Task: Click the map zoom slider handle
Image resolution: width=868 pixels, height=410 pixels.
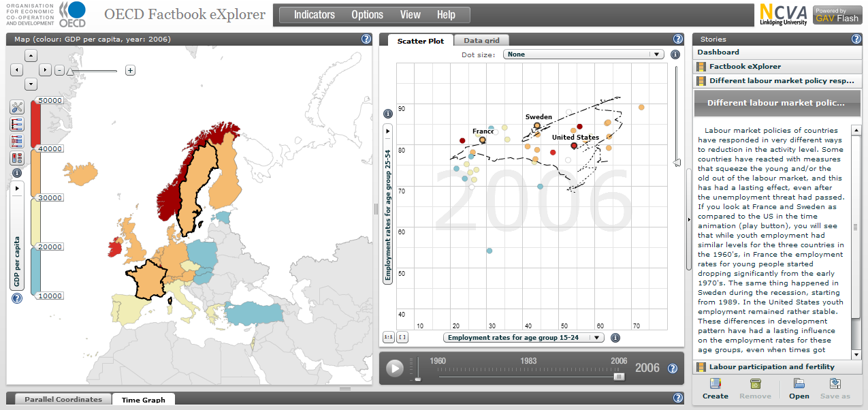Action: pyautogui.click(x=70, y=70)
